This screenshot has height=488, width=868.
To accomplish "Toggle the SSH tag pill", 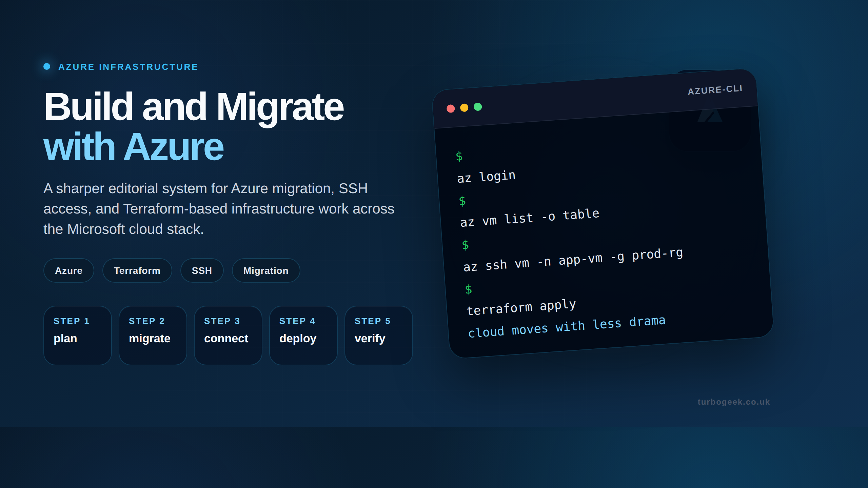I will point(202,270).
